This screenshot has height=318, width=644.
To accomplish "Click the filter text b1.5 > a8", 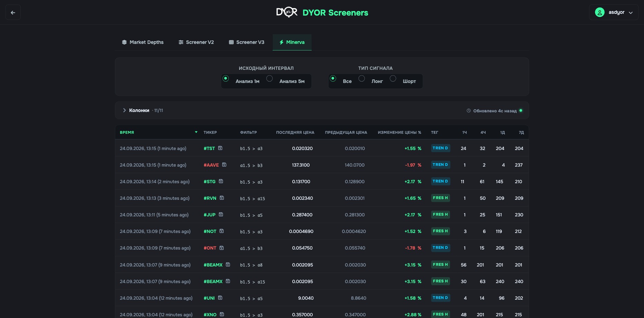I will tap(251, 265).
